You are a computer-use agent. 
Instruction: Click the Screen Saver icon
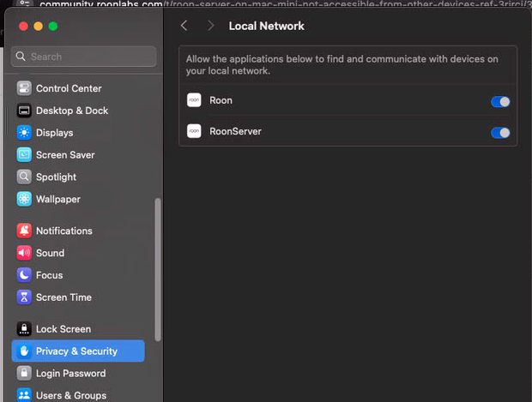coord(24,155)
